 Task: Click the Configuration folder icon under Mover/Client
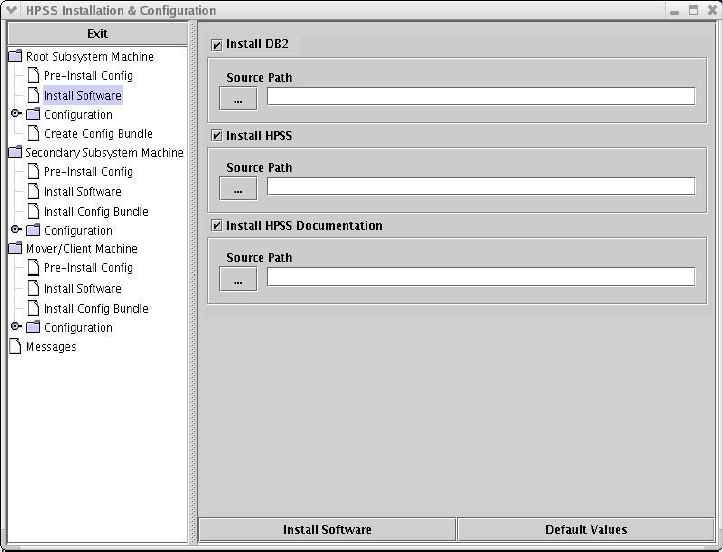pyautogui.click(x=33, y=327)
